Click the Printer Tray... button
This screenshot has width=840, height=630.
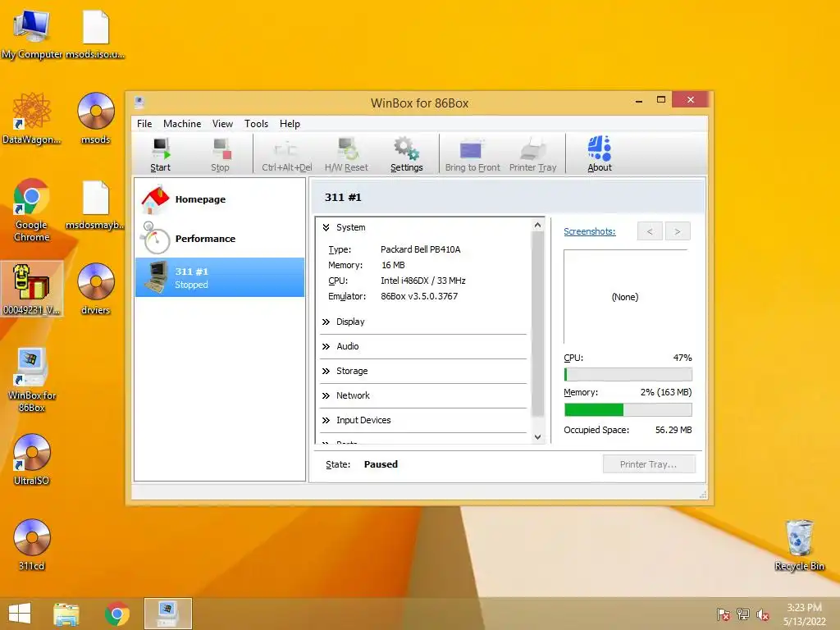tap(649, 464)
